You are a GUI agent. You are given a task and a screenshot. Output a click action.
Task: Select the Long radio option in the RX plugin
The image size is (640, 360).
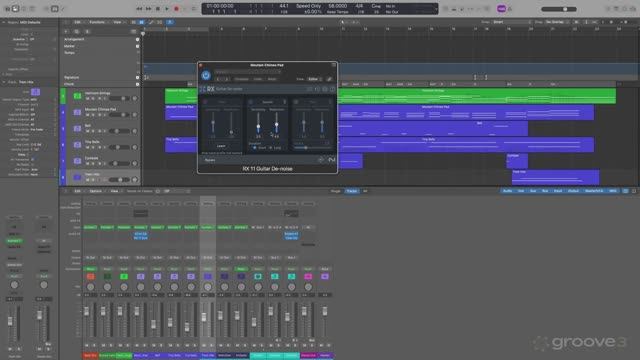[271, 148]
